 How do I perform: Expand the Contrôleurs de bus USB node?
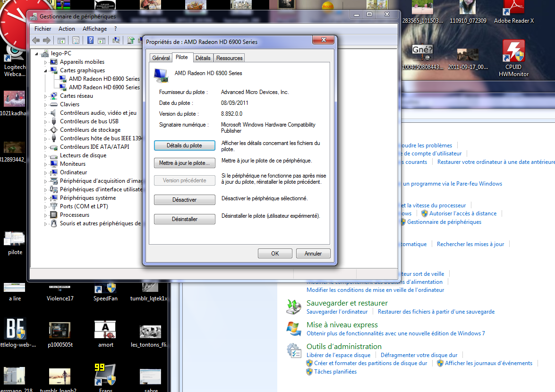[x=46, y=121]
